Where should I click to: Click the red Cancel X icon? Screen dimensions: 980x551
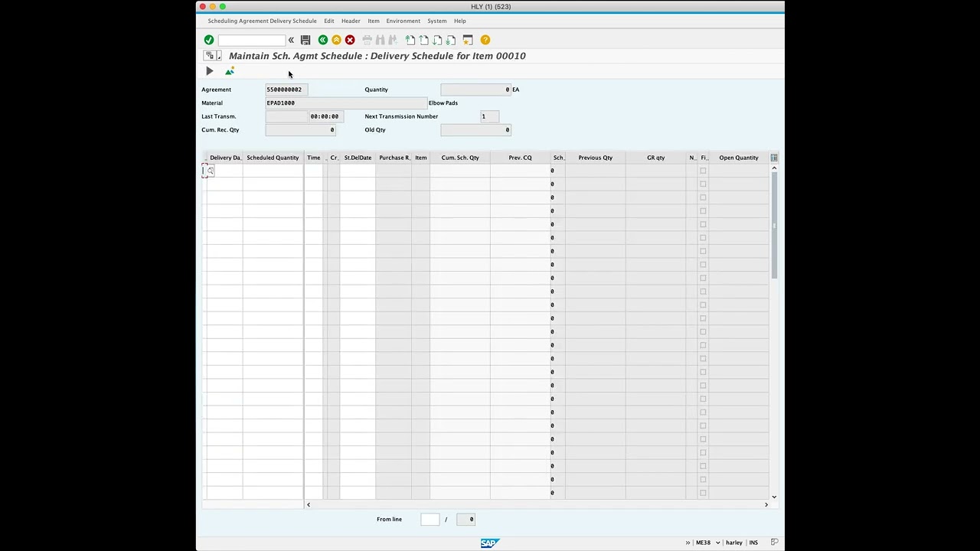(x=350, y=40)
